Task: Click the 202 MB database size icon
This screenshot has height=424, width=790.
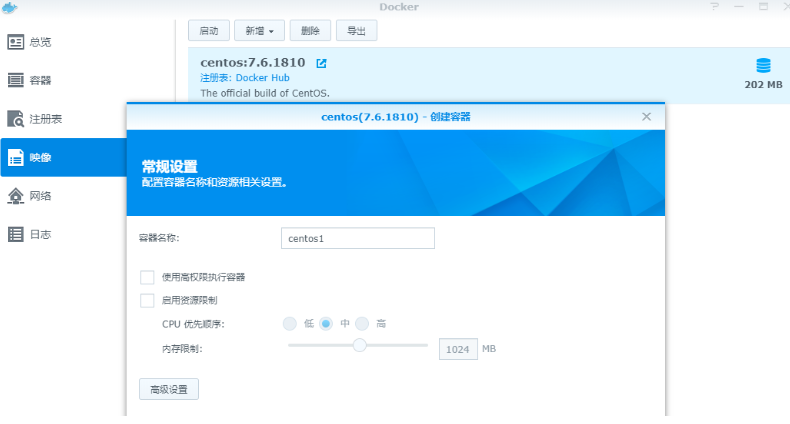Action: (763, 66)
